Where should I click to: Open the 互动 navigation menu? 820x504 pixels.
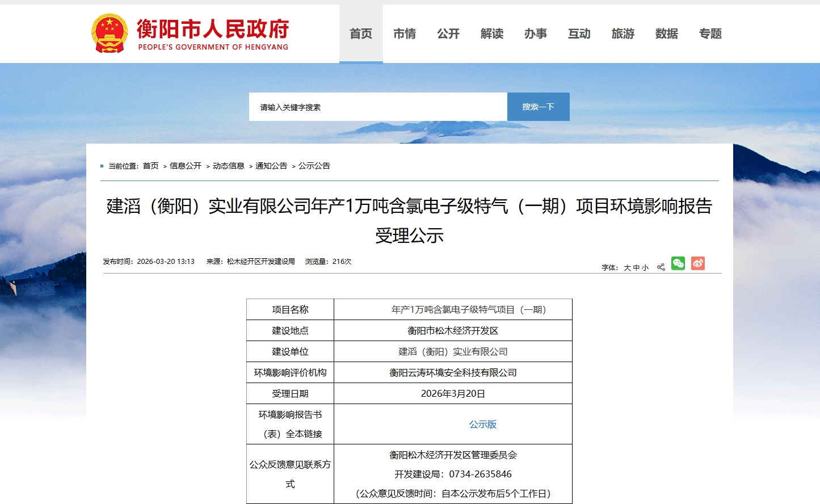coord(579,33)
